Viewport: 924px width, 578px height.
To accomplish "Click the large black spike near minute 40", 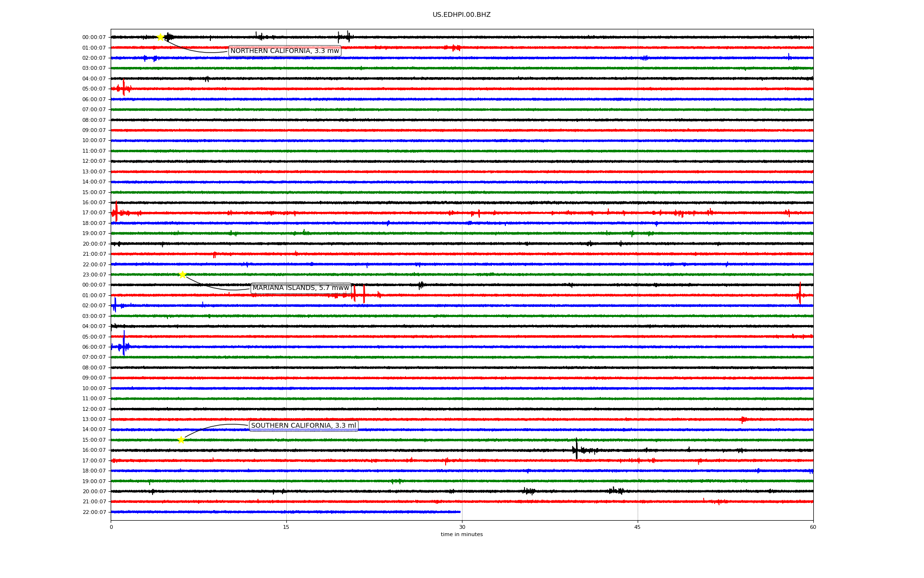I will [x=577, y=449].
